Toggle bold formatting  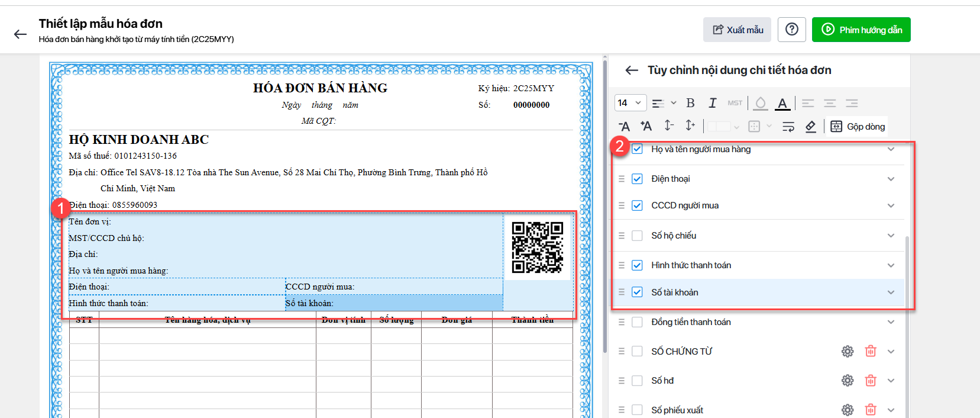690,103
